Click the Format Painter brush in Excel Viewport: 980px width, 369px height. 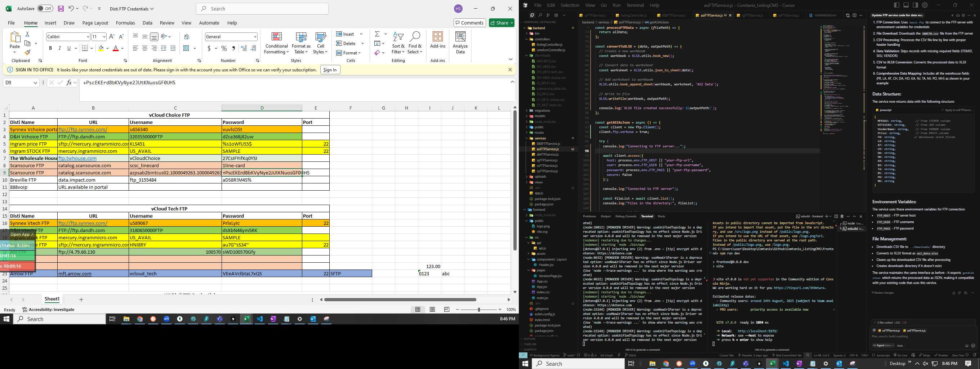27,52
